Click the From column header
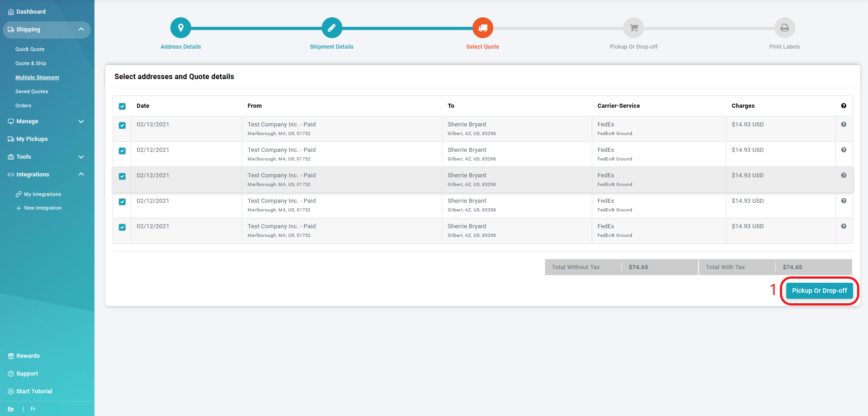868x416 pixels. [x=254, y=106]
